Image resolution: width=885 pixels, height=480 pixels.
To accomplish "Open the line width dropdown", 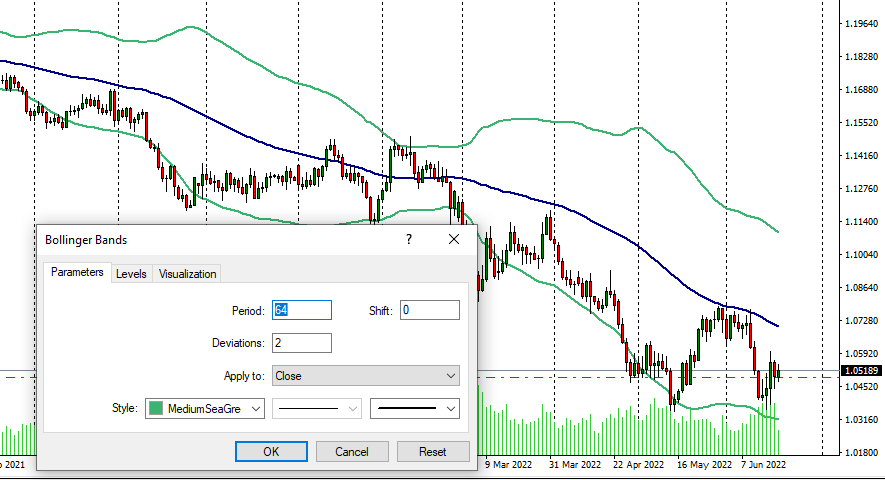I will pos(415,409).
